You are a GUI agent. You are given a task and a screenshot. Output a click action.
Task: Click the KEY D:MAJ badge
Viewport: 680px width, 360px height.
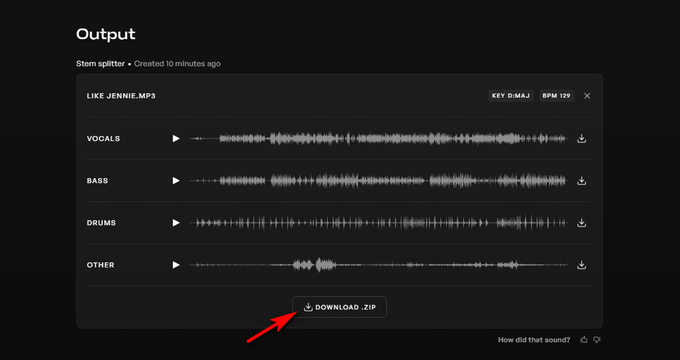[511, 96]
